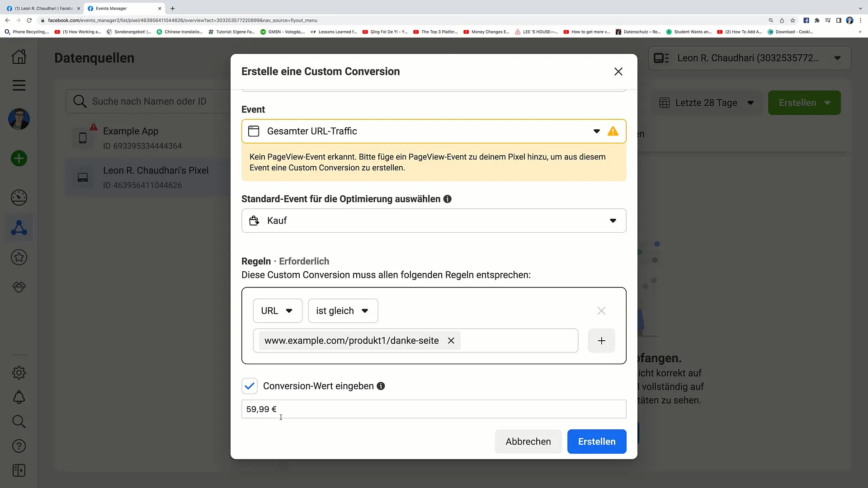Image resolution: width=868 pixels, height=488 pixels.
Task: Open the Chrome share page icon
Action: point(782,20)
